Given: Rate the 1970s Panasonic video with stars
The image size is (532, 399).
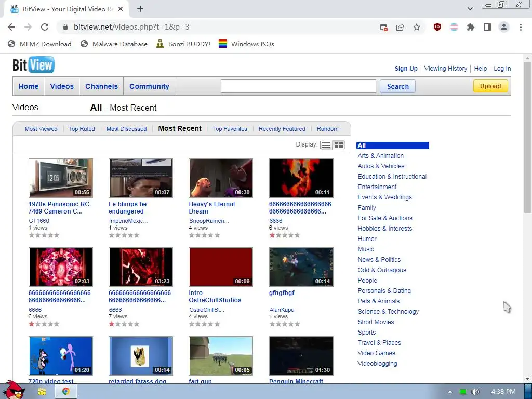Looking at the screenshot, I should click(44, 235).
